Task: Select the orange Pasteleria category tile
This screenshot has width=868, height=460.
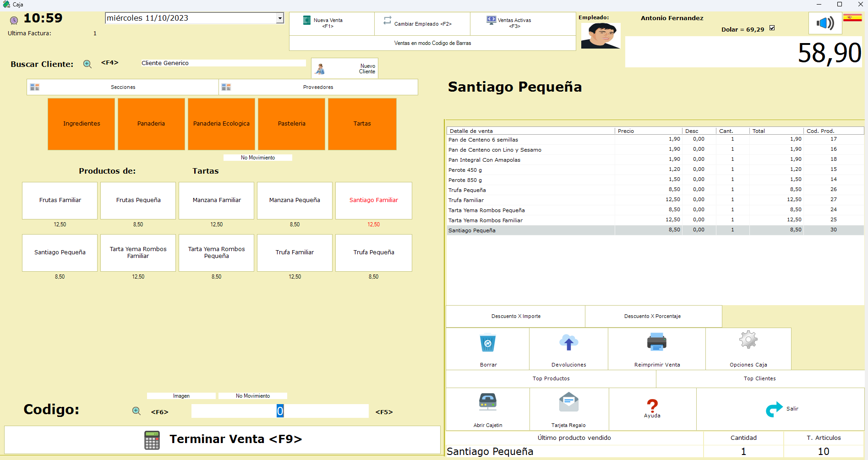Action: (291, 124)
